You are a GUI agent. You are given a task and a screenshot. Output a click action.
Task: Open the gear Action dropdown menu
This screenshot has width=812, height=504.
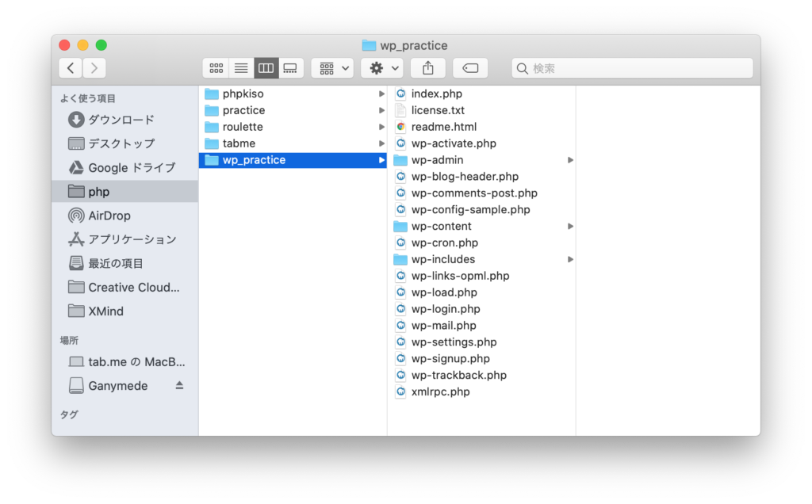tap(382, 68)
